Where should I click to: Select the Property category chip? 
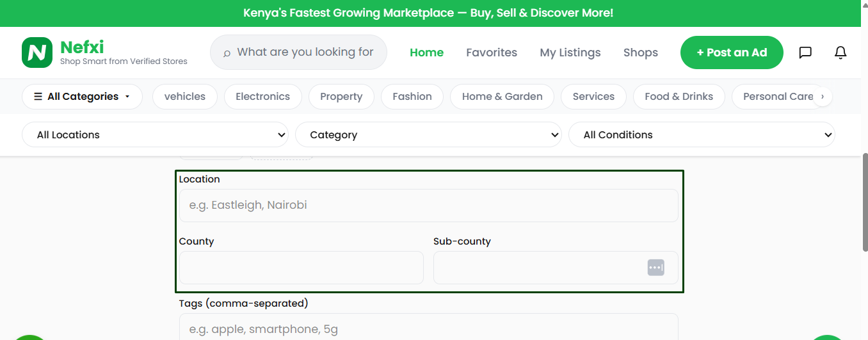click(341, 97)
